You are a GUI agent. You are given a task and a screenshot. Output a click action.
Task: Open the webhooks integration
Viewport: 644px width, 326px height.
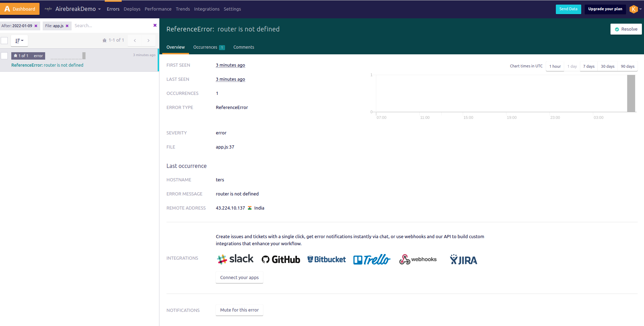(x=418, y=259)
